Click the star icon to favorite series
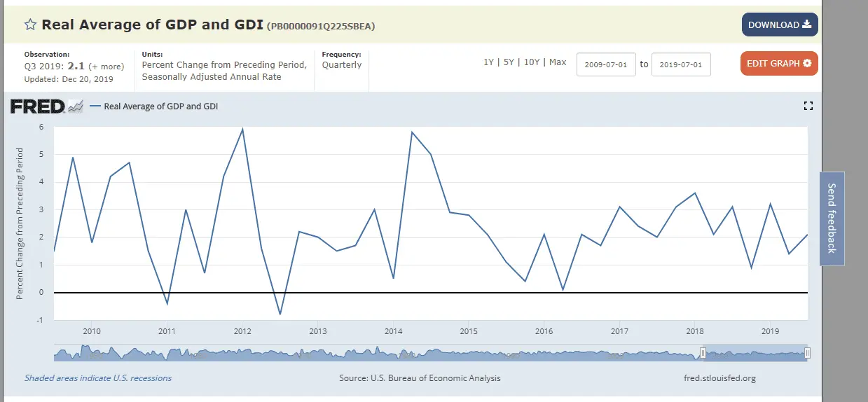Image resolution: width=868 pixels, height=402 pixels. [x=31, y=25]
